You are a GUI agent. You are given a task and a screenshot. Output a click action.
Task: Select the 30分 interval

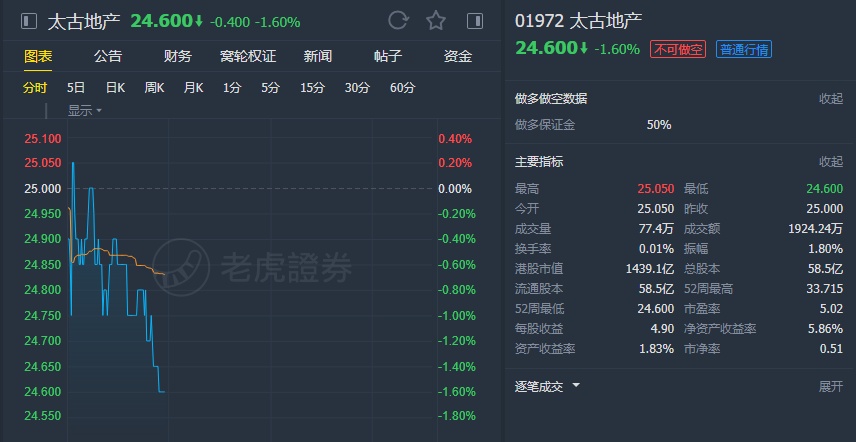357,88
